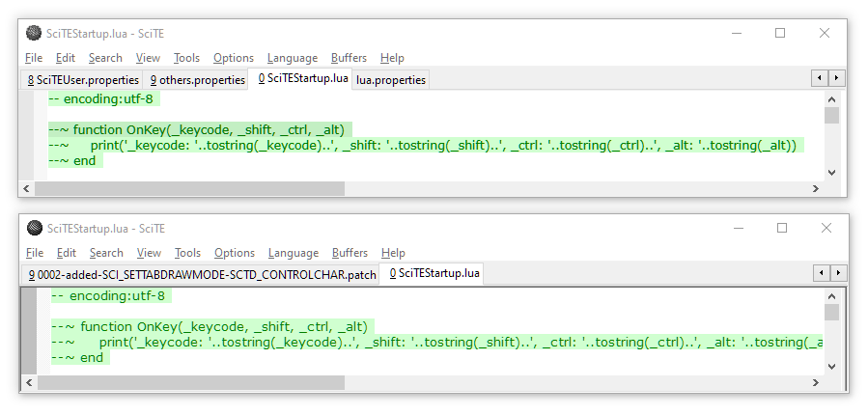
Task: Click the SciTE app icon in the bottom window's title bar
Action: pyautogui.click(x=35, y=228)
